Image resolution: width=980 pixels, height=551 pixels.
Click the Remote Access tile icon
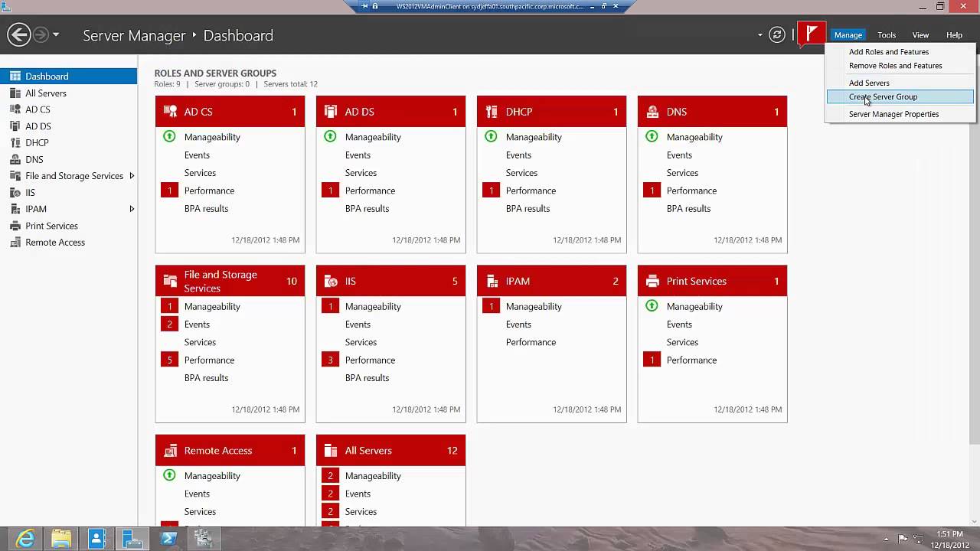170,451
